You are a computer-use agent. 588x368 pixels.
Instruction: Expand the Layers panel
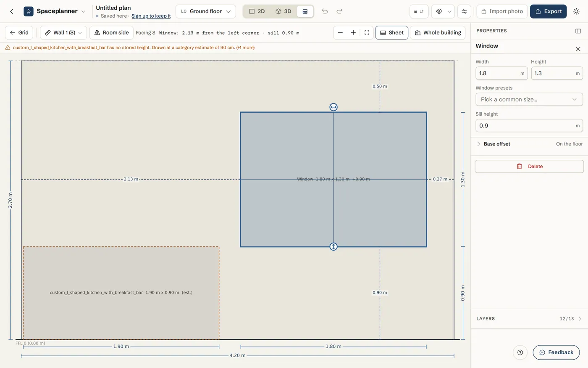pyautogui.click(x=529, y=319)
